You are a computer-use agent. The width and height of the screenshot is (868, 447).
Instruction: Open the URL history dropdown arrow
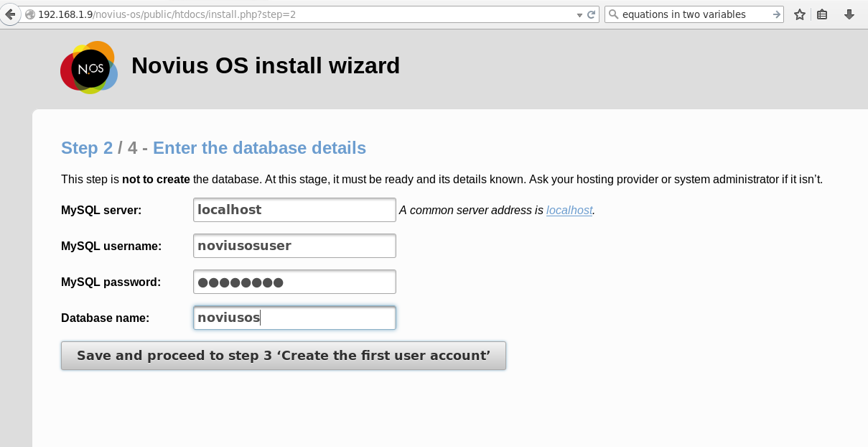click(x=580, y=14)
